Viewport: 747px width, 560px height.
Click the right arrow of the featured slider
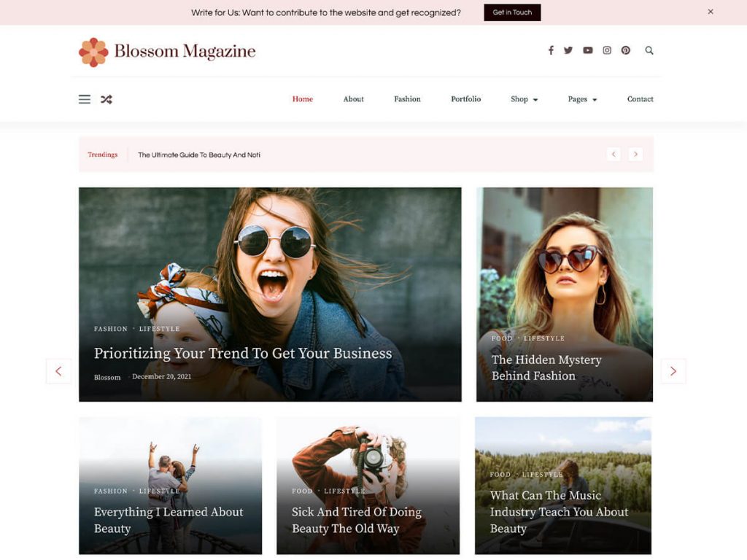click(x=673, y=371)
